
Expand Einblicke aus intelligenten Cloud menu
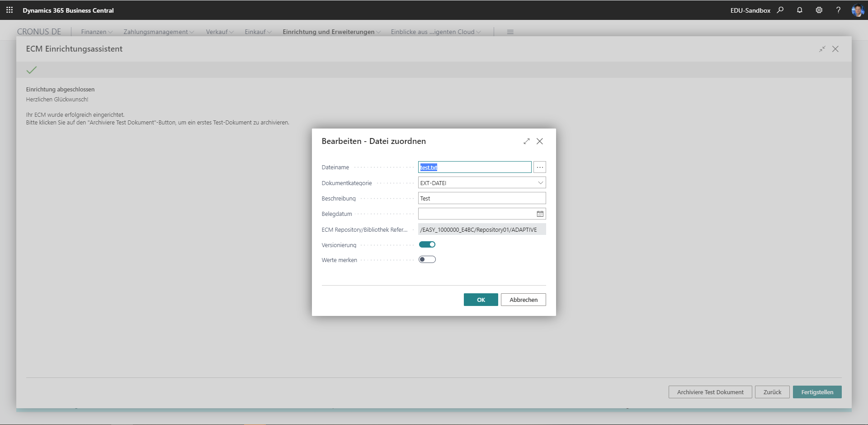436,32
